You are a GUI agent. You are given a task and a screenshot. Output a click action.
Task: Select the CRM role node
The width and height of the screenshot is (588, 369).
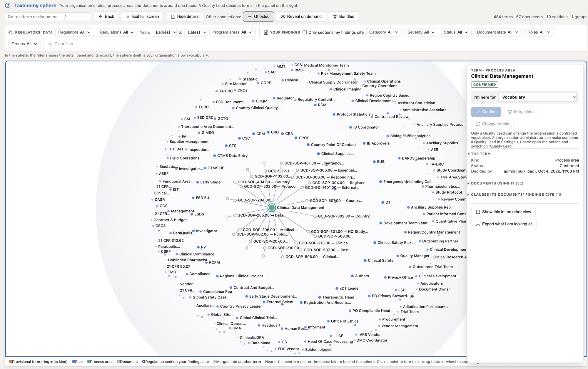coord(254,134)
